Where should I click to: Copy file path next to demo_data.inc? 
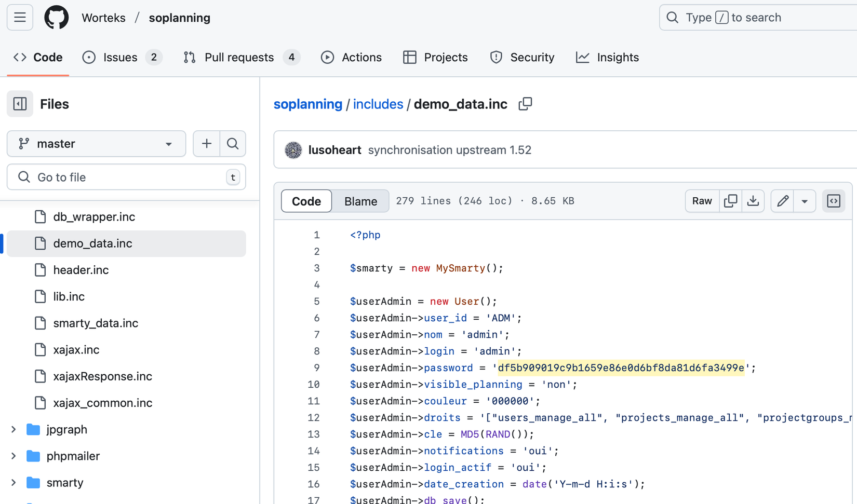[x=525, y=104]
